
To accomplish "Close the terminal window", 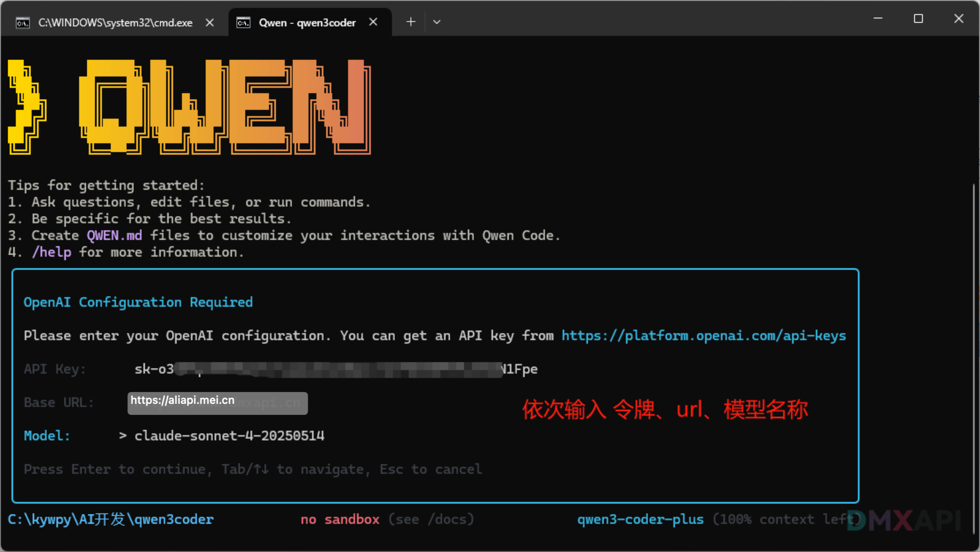I will coord(959,18).
